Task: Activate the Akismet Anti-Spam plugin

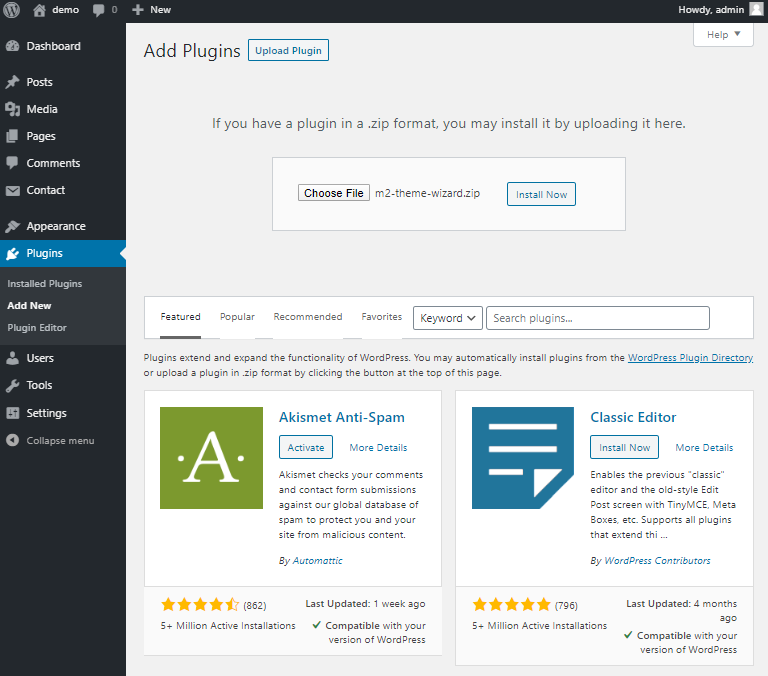Action: [306, 447]
